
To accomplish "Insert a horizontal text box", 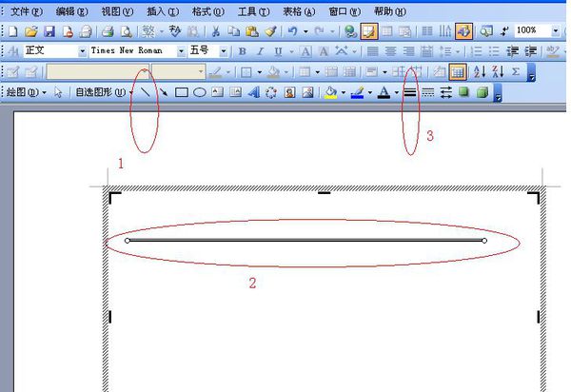I will click(x=217, y=92).
